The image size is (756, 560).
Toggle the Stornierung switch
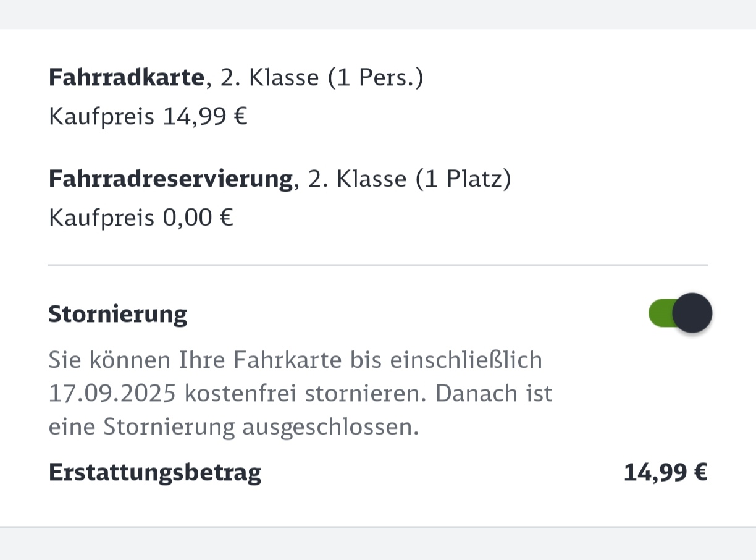point(680,313)
